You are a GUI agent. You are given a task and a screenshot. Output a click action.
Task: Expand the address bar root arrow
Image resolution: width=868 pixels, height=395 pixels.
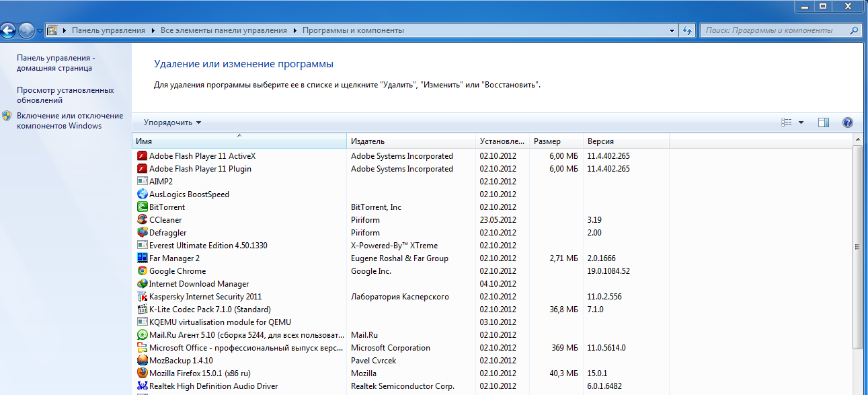(x=65, y=30)
